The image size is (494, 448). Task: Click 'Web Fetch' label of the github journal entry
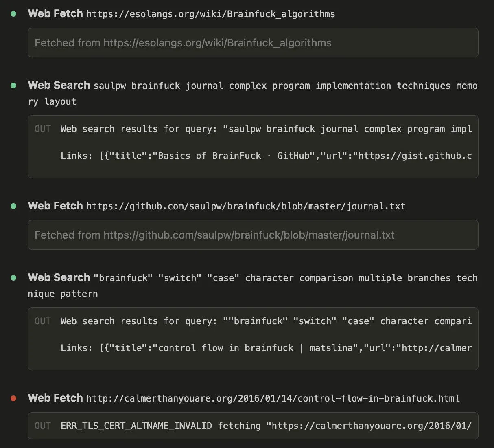[55, 206]
